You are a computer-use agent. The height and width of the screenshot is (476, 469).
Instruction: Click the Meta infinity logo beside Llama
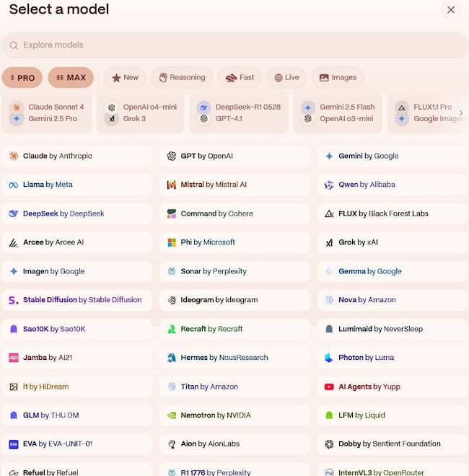[14, 185]
